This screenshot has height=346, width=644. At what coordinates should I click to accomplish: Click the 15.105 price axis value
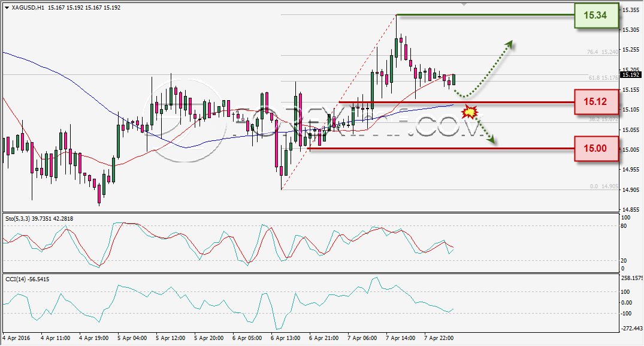[631, 109]
